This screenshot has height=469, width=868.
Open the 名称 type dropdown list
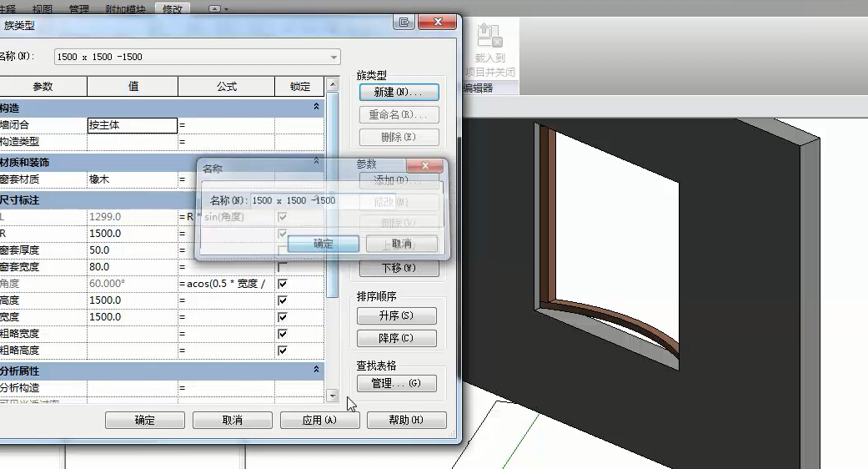334,57
